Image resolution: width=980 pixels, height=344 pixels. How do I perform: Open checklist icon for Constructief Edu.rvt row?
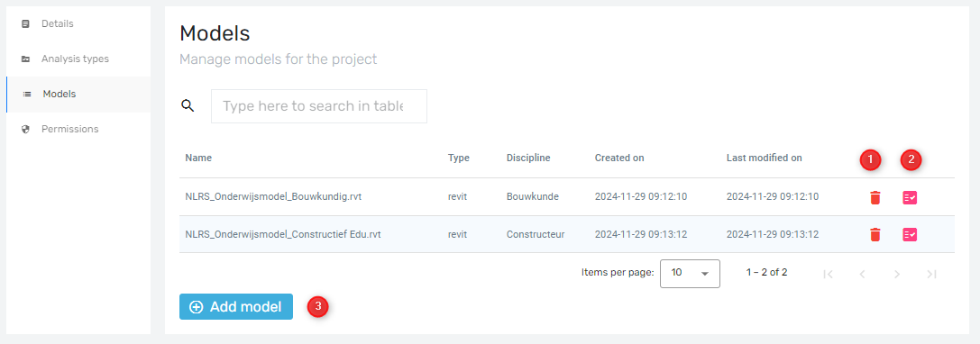[x=910, y=235]
